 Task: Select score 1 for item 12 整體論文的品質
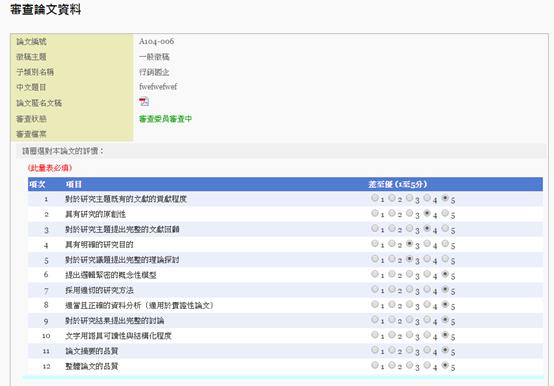375,366
